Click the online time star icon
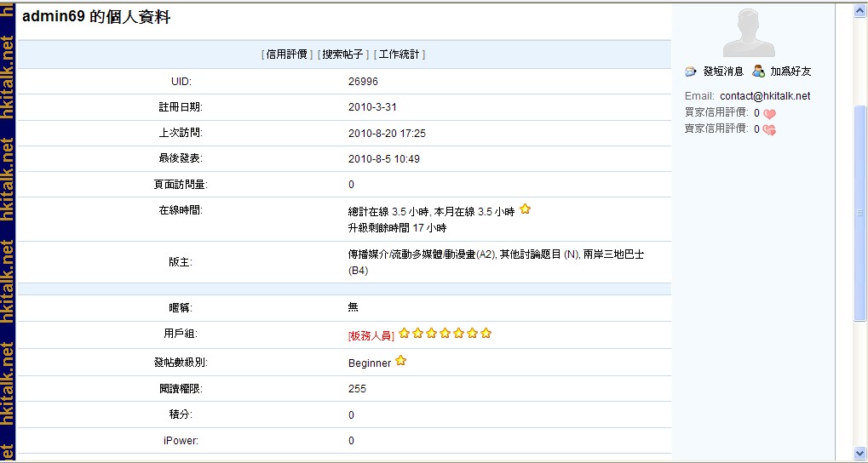This screenshot has height=463, width=868. (526, 209)
